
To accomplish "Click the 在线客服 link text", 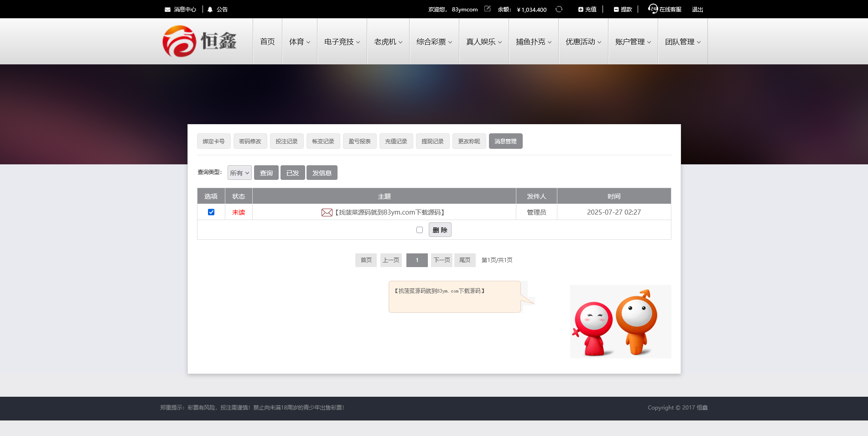I will click(670, 10).
